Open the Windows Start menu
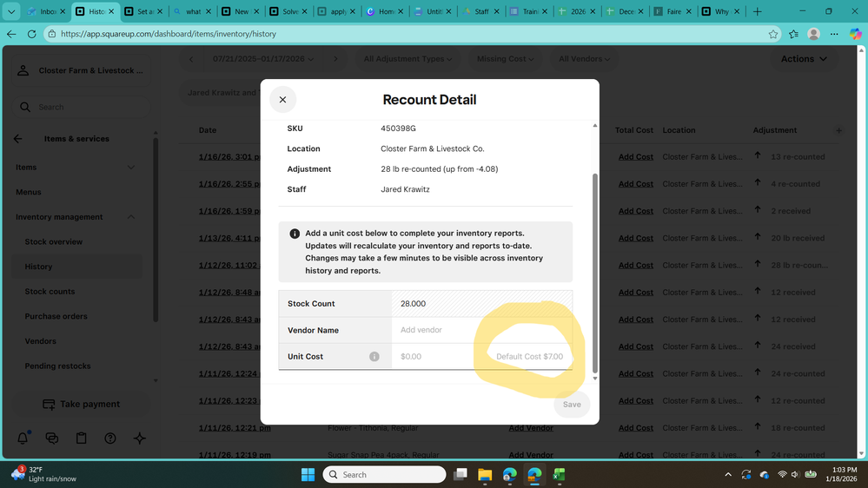The width and height of the screenshot is (868, 488). point(308,475)
